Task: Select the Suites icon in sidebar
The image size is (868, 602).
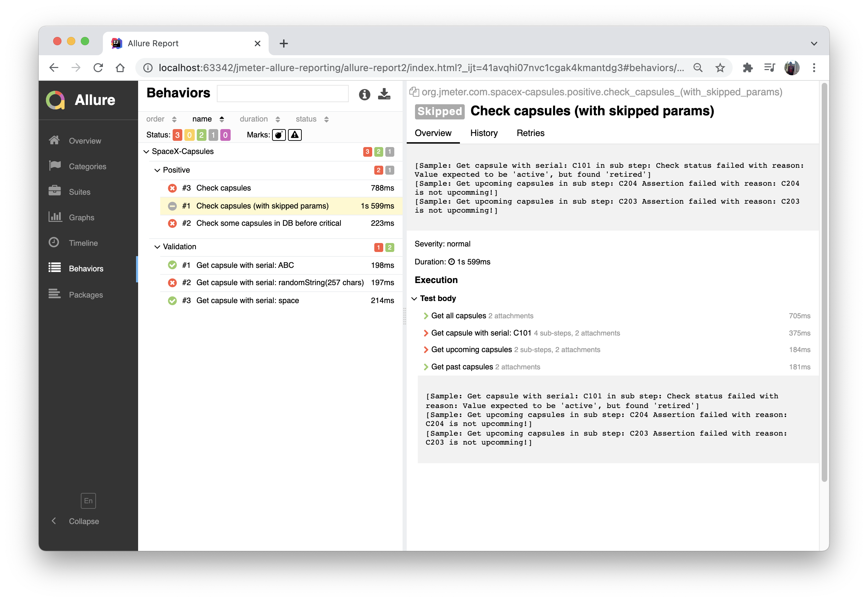Action: tap(55, 191)
